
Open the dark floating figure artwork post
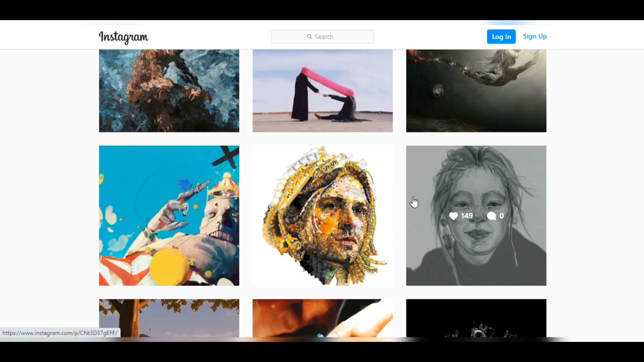click(x=476, y=90)
